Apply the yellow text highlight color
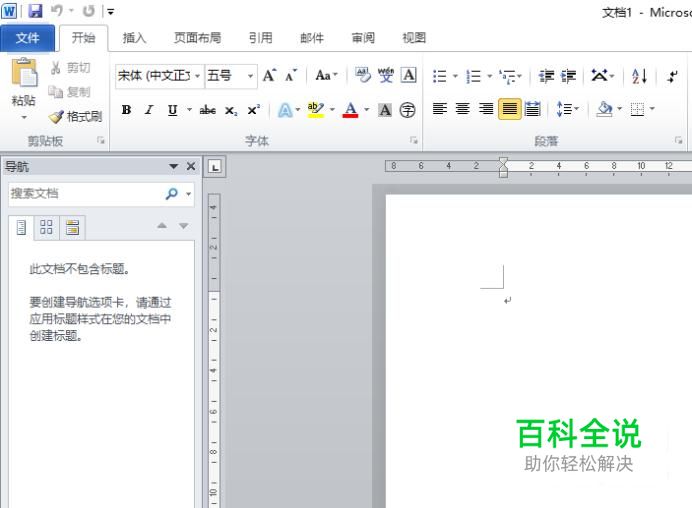 (316, 109)
